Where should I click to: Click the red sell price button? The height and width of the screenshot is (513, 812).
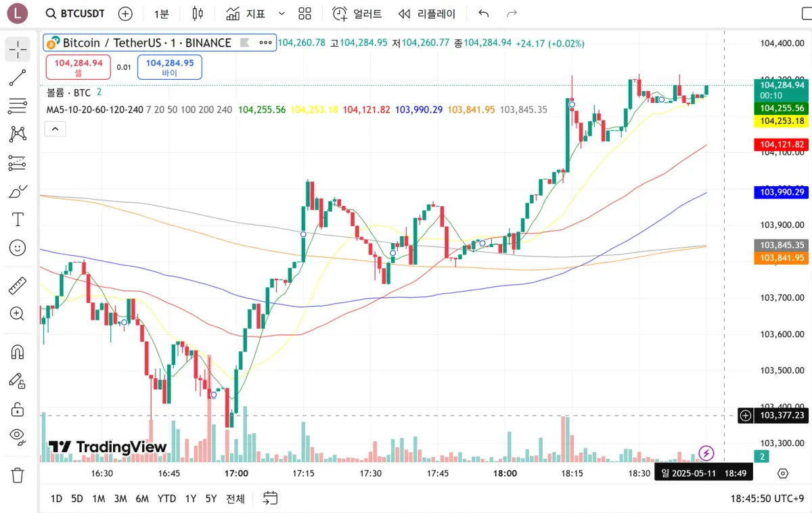78,67
